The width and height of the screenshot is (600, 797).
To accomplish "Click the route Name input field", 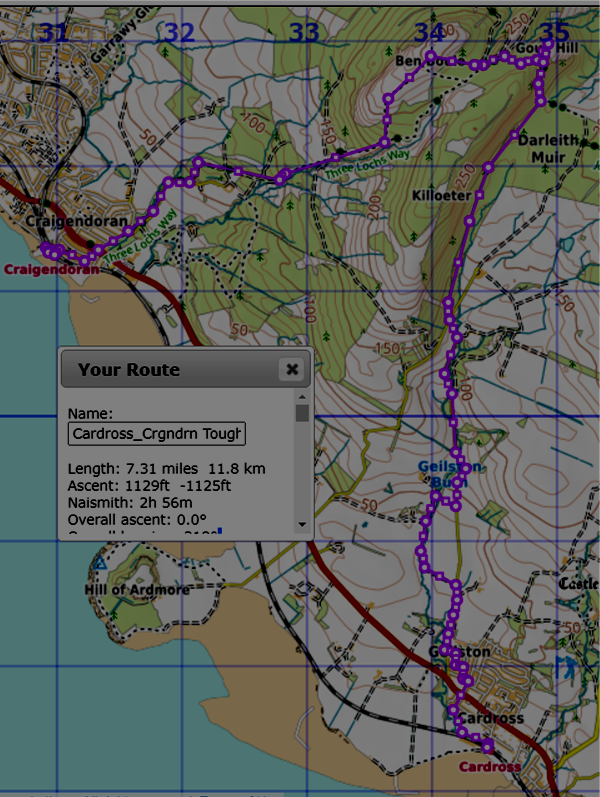I will pyautogui.click(x=157, y=434).
